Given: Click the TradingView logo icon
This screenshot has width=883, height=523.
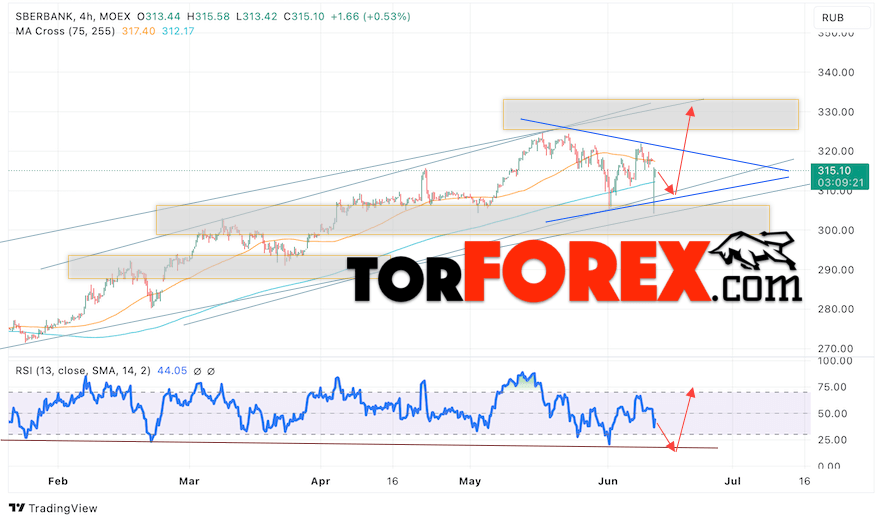Looking at the screenshot, I should click(x=17, y=508).
